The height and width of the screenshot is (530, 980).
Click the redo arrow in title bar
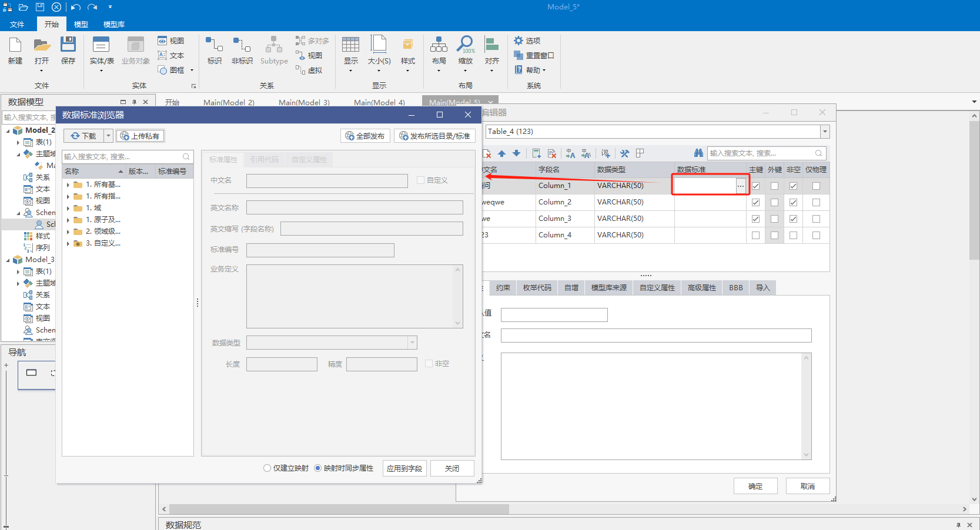coord(92,7)
